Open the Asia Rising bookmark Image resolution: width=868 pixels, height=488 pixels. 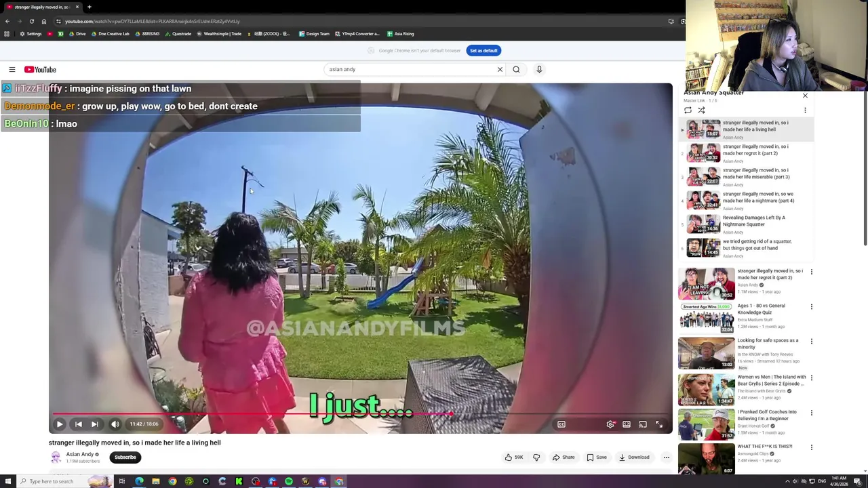click(x=401, y=34)
